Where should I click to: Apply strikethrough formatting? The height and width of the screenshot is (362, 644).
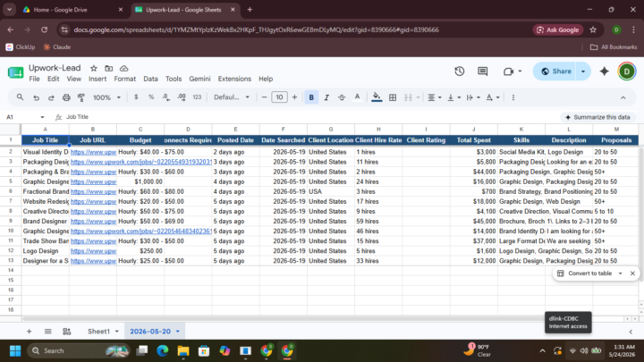click(x=342, y=97)
